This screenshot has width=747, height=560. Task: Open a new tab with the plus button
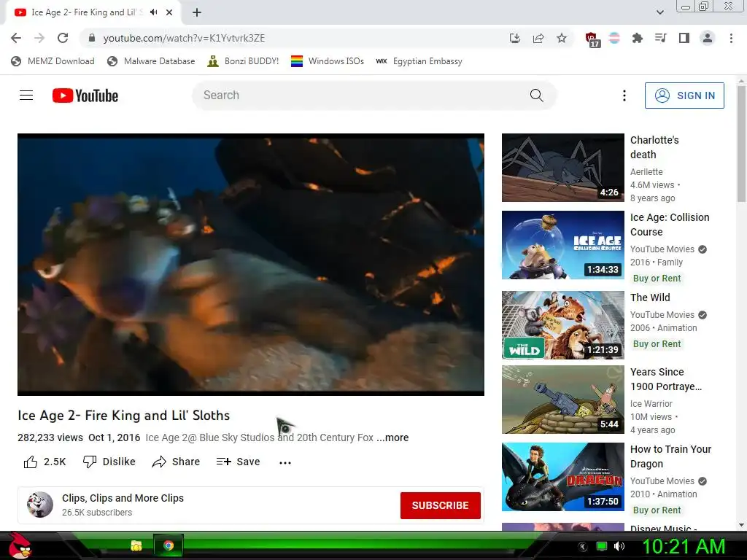tap(197, 12)
